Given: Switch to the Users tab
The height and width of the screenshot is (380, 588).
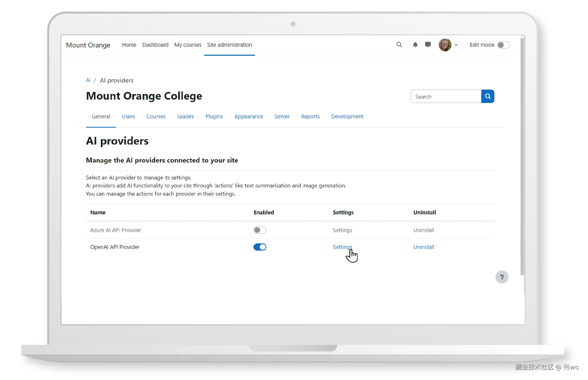Looking at the screenshot, I should 128,116.
